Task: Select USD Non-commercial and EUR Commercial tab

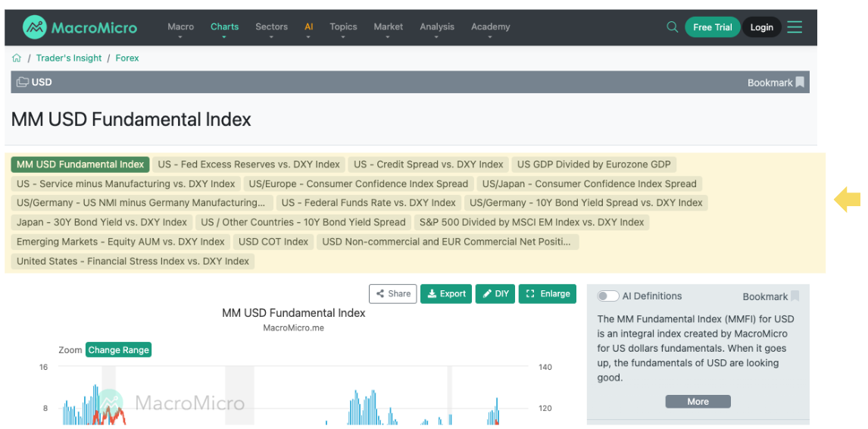Action: coord(448,242)
